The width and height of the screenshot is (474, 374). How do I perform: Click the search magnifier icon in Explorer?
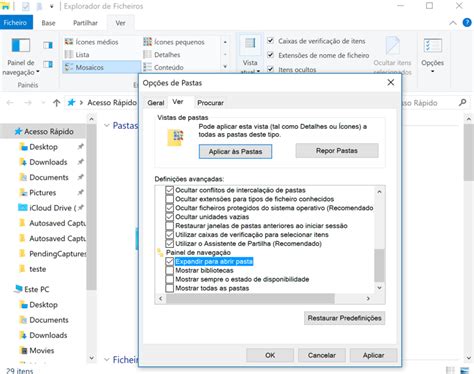click(x=462, y=103)
